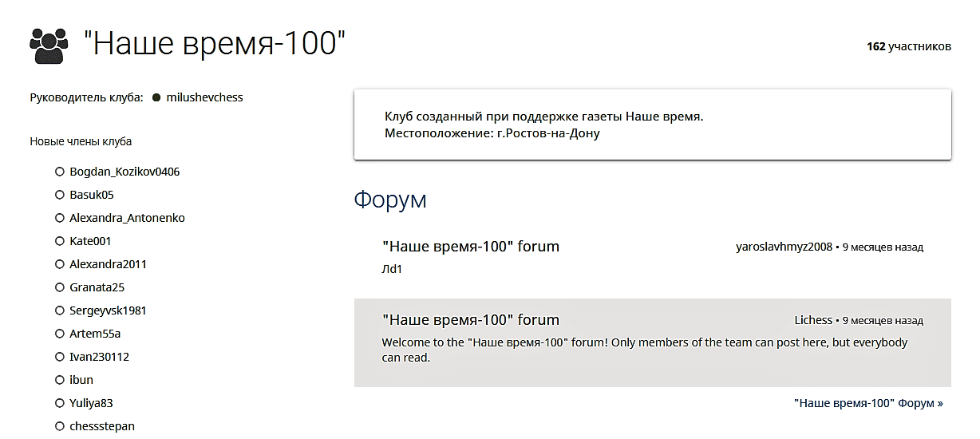Viewport: 980px width, 439px height.
Task: Click status circle next to Artem55a
Action: 60,334
